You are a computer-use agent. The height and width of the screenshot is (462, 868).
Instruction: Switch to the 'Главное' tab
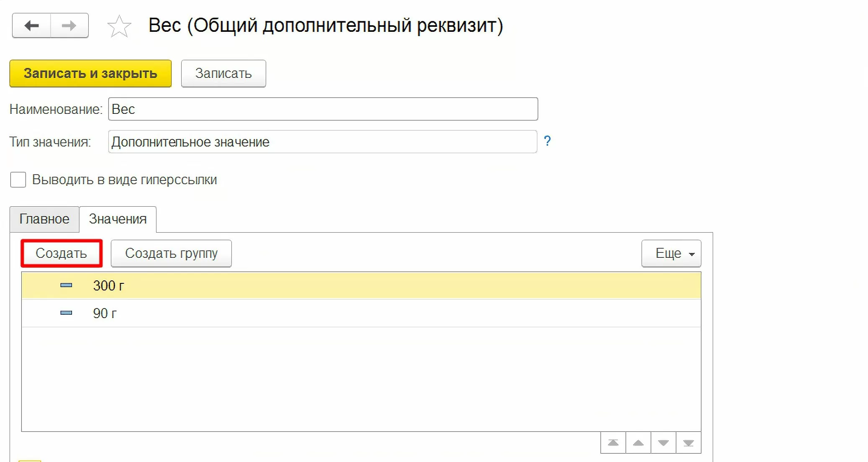pos(44,219)
